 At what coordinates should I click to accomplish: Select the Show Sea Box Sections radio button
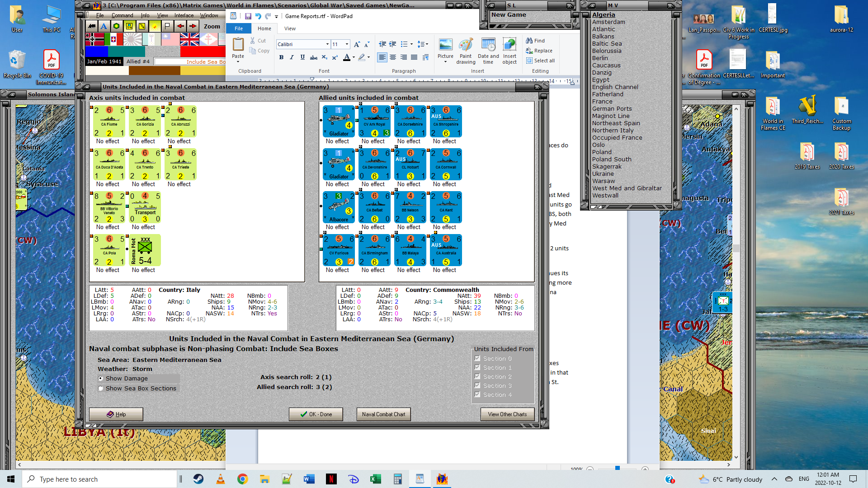click(101, 389)
